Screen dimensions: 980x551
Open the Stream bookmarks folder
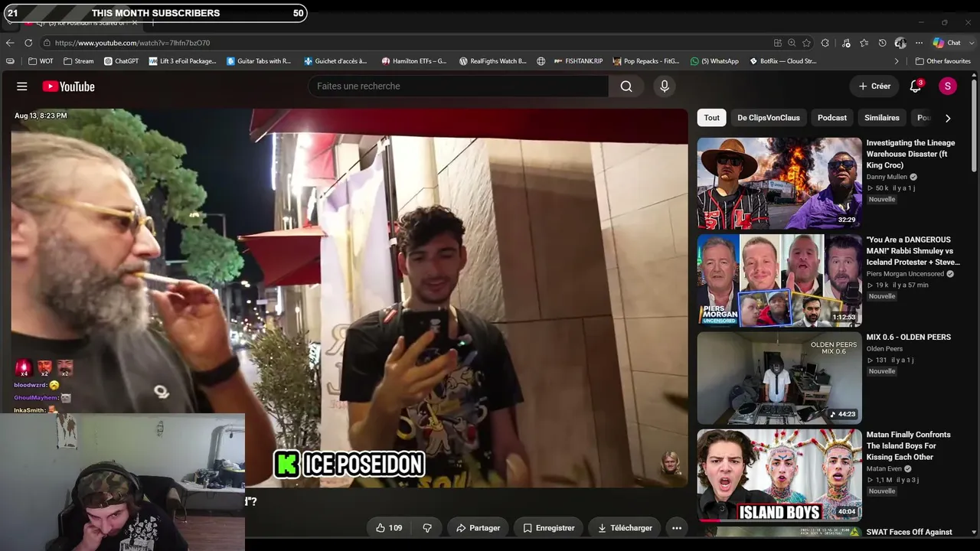click(x=79, y=61)
